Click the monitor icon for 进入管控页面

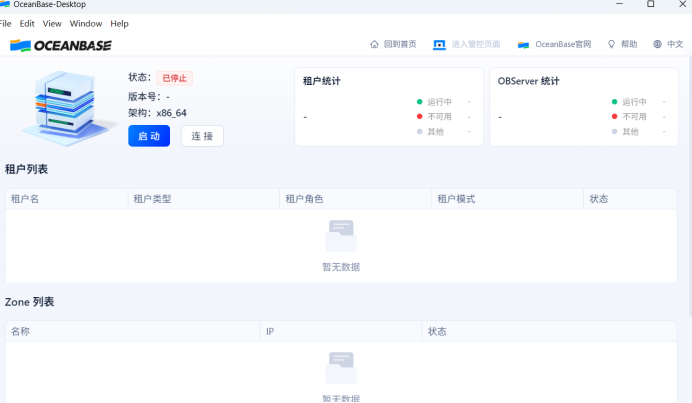coord(439,45)
